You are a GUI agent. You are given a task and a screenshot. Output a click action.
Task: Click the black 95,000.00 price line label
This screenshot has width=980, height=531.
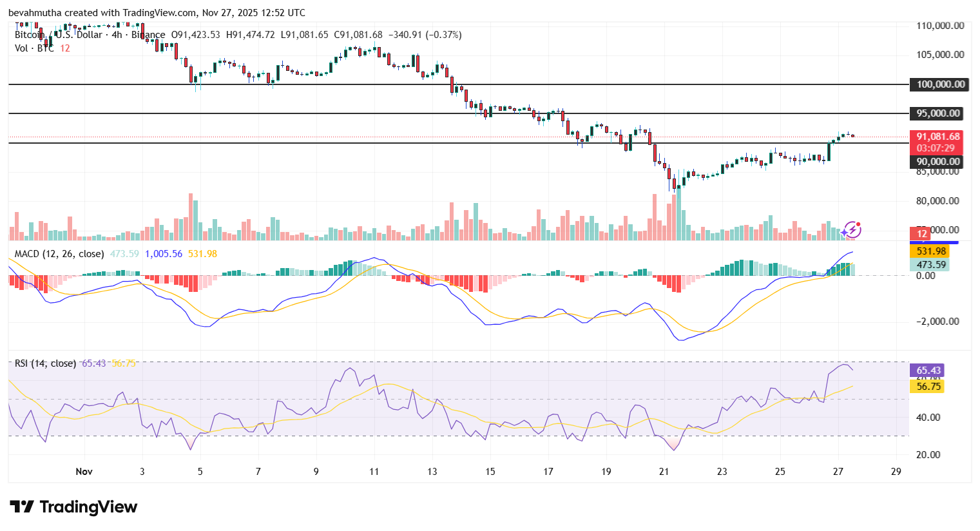938,113
